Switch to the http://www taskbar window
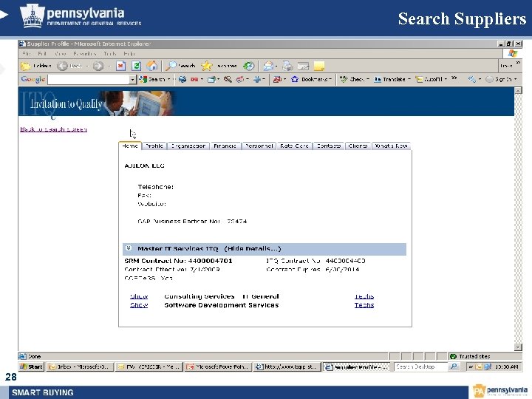 pos(287,366)
